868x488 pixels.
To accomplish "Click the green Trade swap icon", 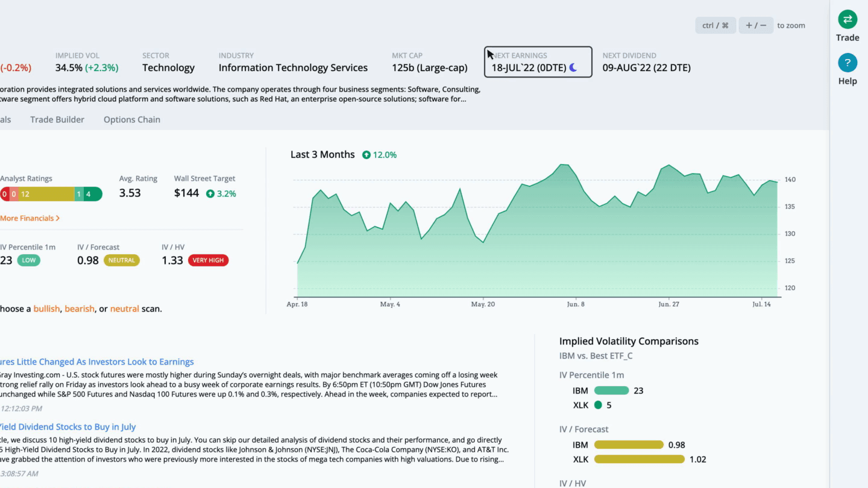I will click(x=848, y=19).
